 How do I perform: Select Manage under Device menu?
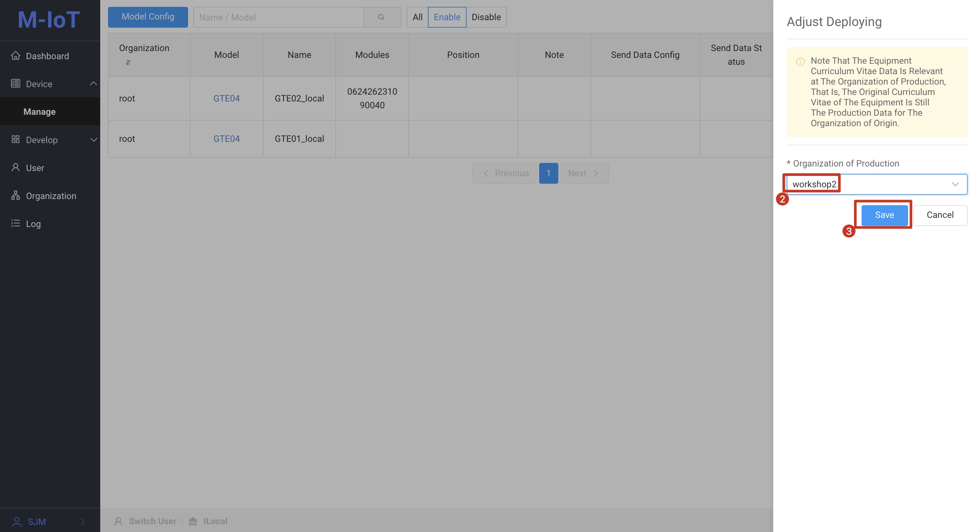(39, 111)
